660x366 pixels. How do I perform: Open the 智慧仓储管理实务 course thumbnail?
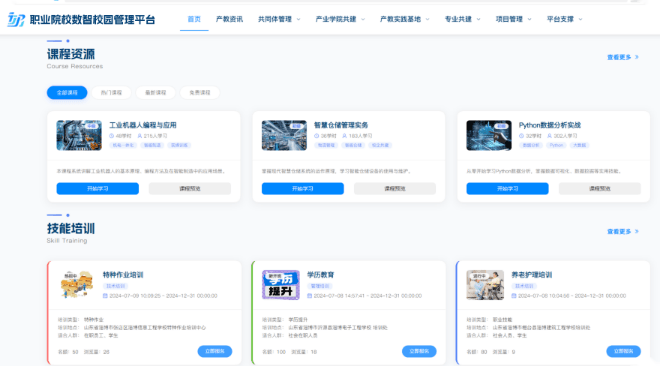tap(284, 135)
